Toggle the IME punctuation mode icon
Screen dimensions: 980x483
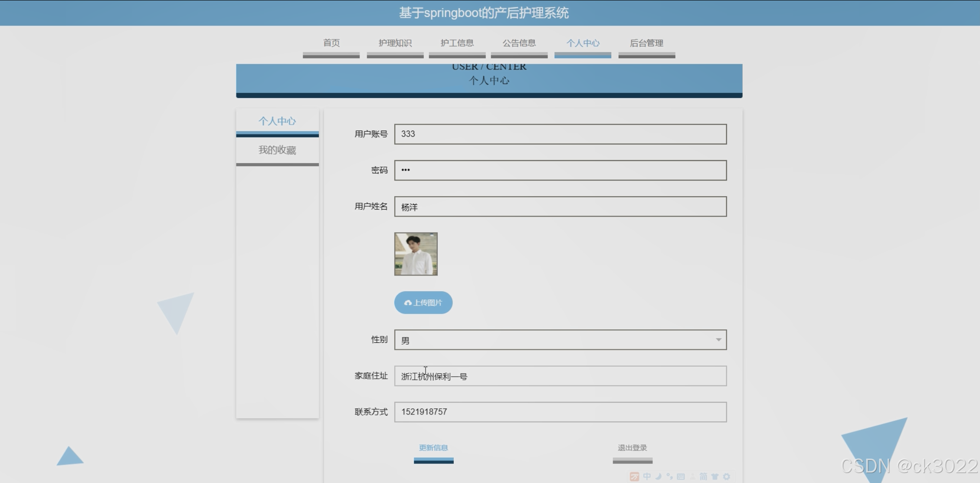(669, 476)
